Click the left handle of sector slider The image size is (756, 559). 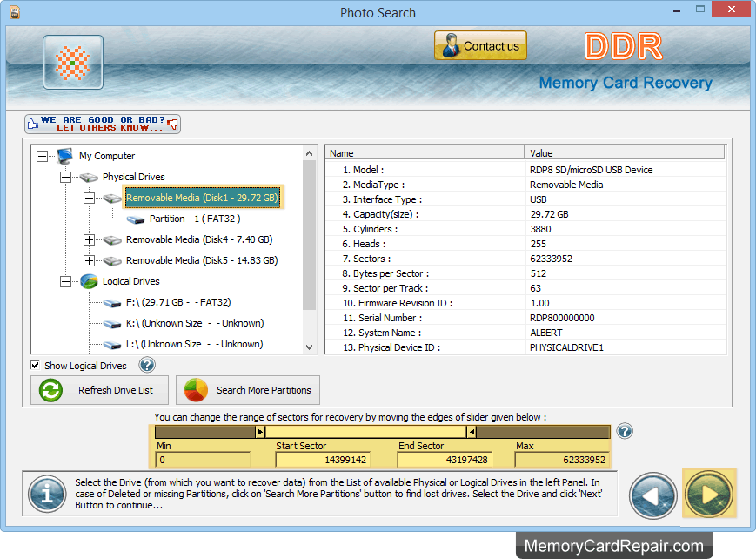click(x=260, y=432)
